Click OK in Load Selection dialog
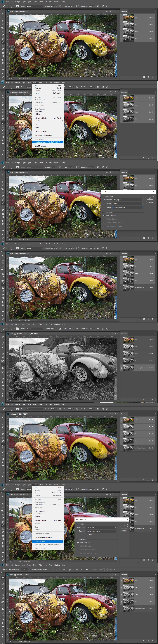 (124, 525)
